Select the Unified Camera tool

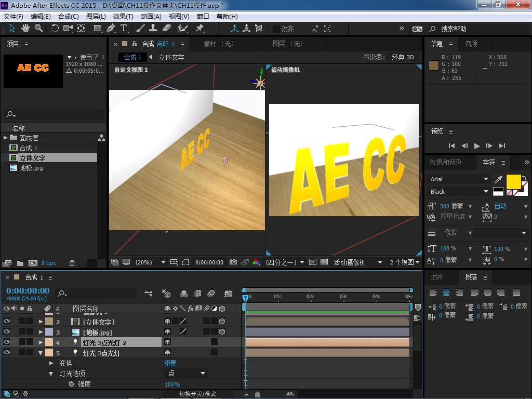(68, 28)
